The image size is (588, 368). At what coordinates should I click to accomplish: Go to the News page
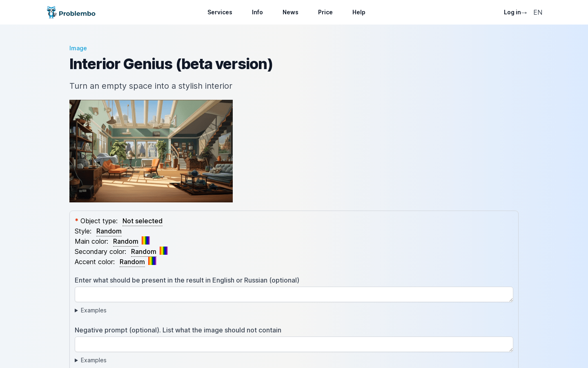290,12
